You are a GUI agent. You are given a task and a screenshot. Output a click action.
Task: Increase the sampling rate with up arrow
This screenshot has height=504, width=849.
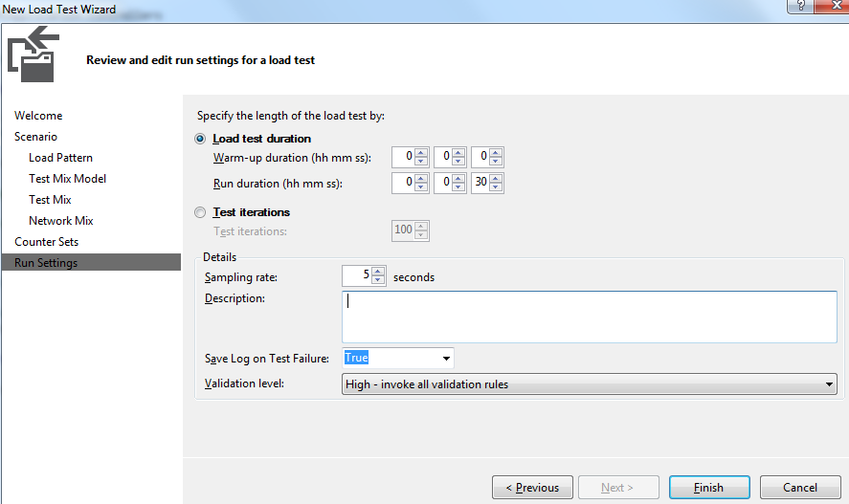click(x=378, y=272)
